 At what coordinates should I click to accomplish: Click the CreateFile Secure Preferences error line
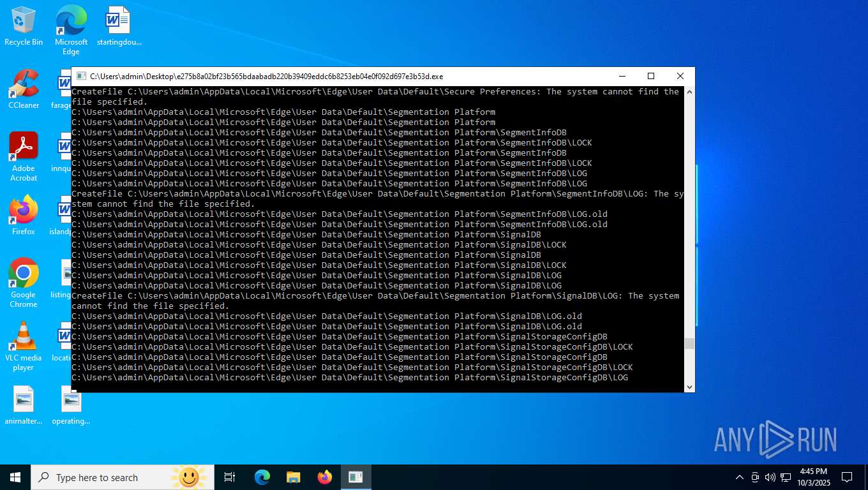pyautogui.click(x=375, y=97)
